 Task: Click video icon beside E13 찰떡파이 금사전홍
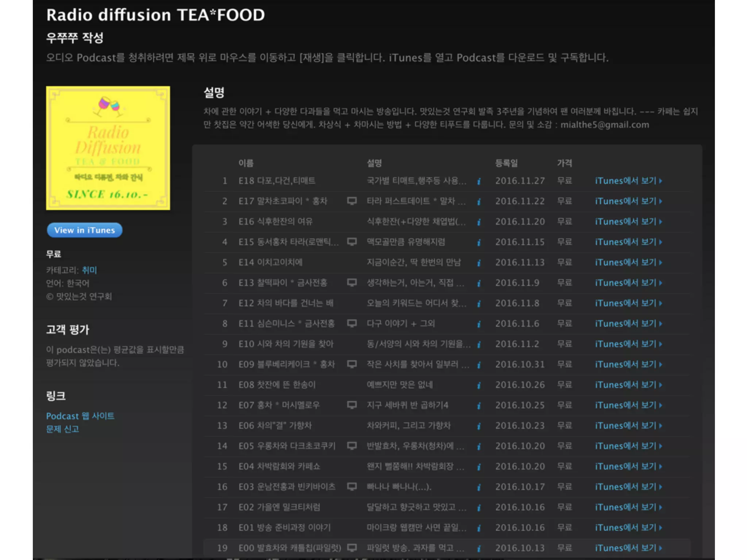[352, 283]
